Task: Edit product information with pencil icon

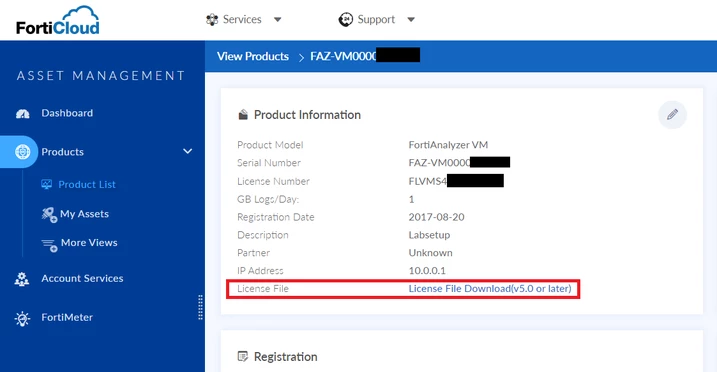Action: [672, 115]
